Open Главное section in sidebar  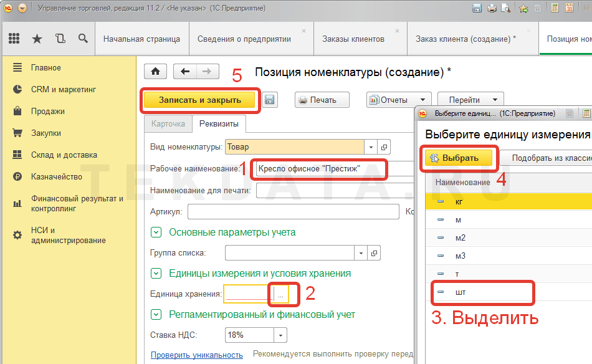[46, 67]
